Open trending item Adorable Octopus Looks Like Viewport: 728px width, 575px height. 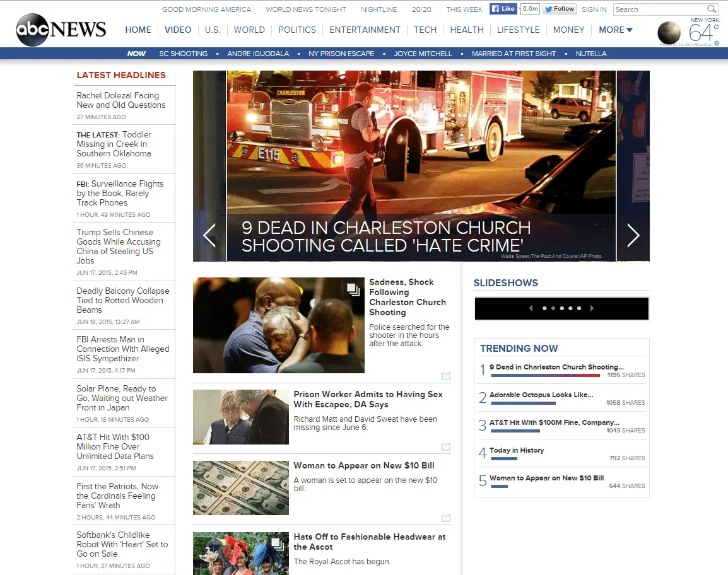pyautogui.click(x=541, y=395)
